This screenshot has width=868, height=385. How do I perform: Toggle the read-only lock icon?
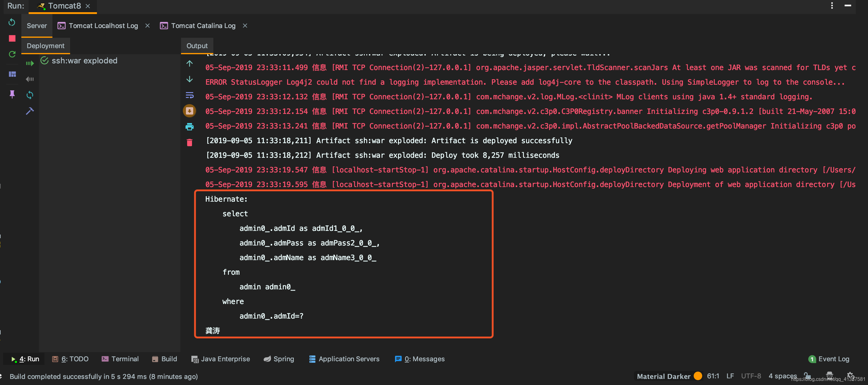807,376
